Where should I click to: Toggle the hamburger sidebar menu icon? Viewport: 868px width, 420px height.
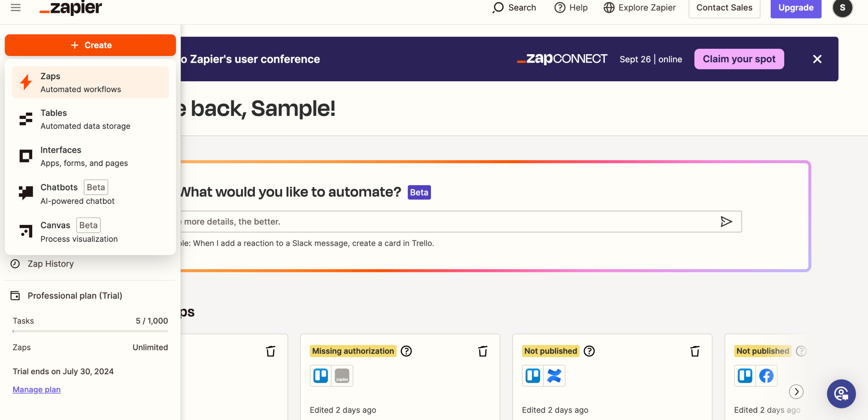tap(16, 7)
